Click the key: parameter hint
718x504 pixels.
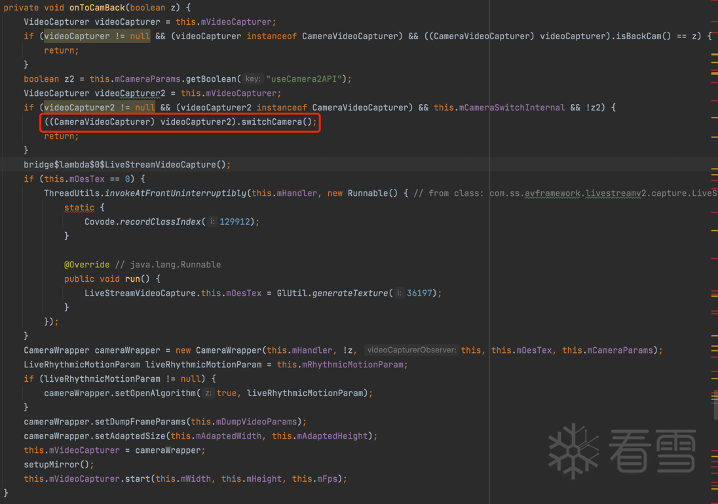coord(252,79)
